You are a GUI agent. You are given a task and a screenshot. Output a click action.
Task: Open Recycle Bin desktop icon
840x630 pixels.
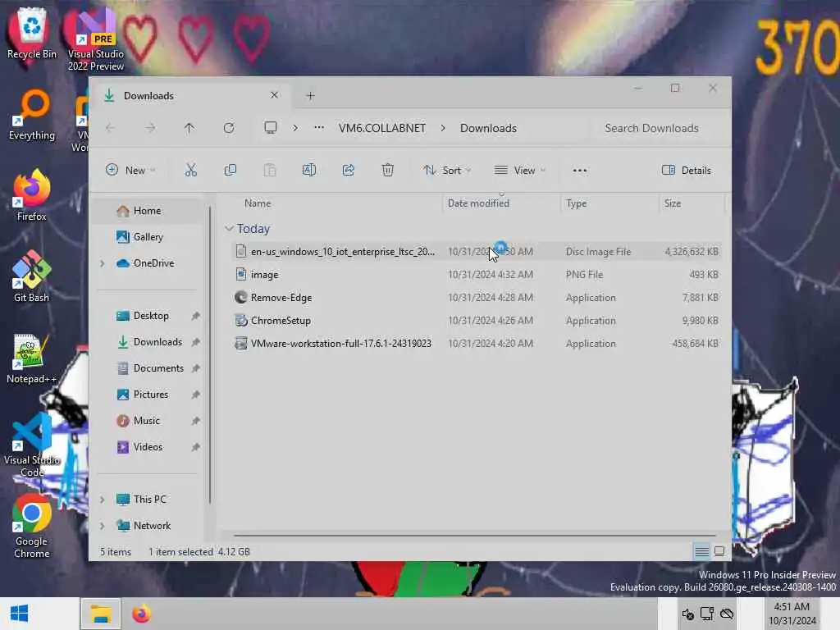pos(32,33)
